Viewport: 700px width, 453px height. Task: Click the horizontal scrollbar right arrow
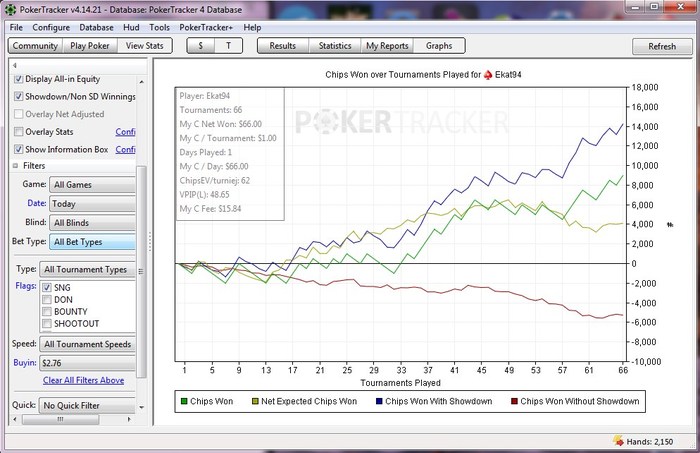(129, 419)
